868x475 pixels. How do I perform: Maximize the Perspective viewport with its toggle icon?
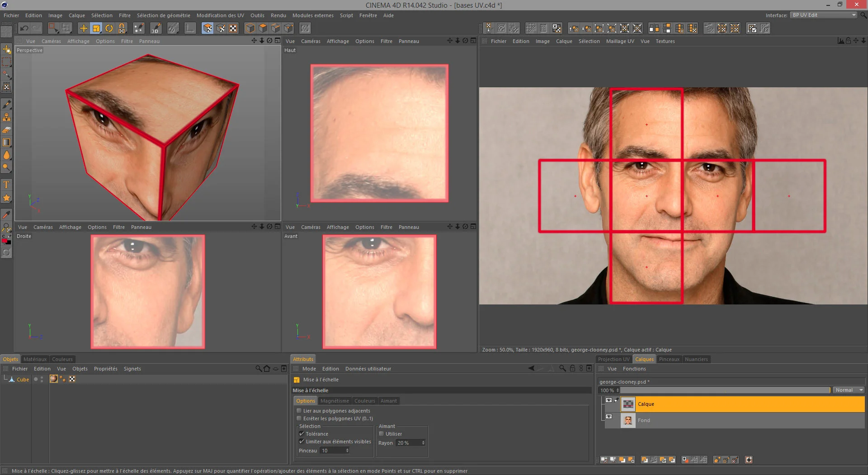coord(277,41)
